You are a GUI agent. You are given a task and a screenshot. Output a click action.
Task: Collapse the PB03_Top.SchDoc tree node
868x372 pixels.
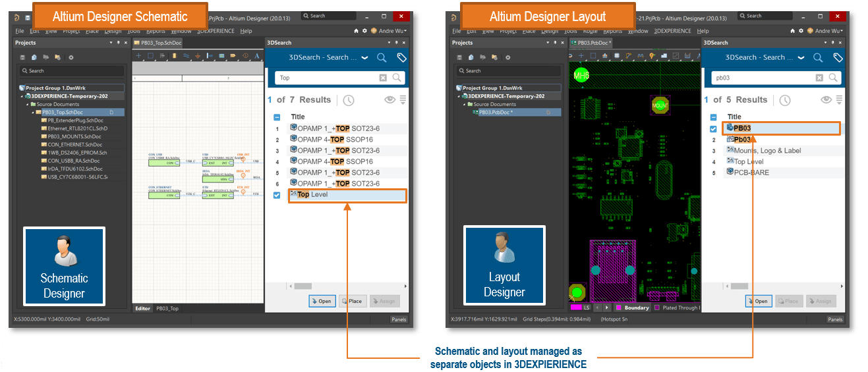[x=33, y=113]
